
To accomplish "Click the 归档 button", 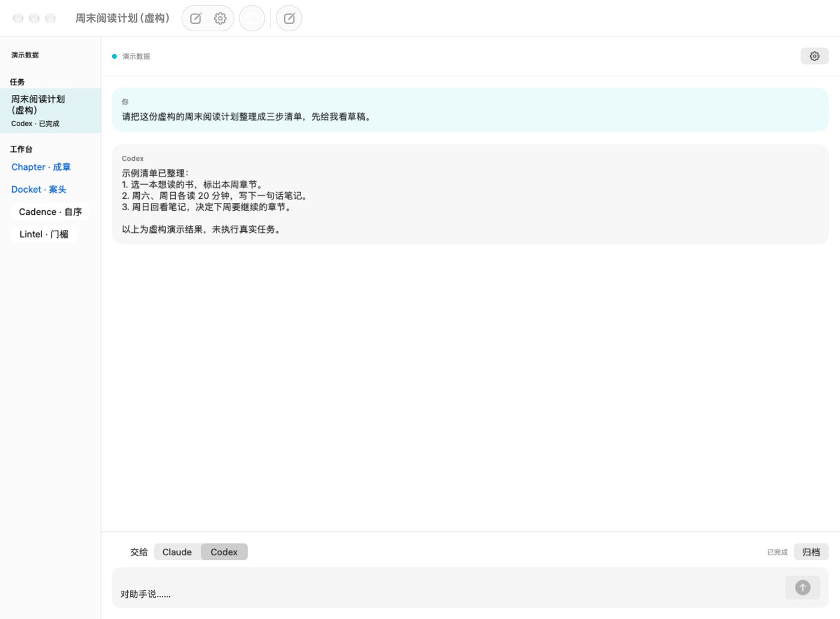I will pos(811,552).
